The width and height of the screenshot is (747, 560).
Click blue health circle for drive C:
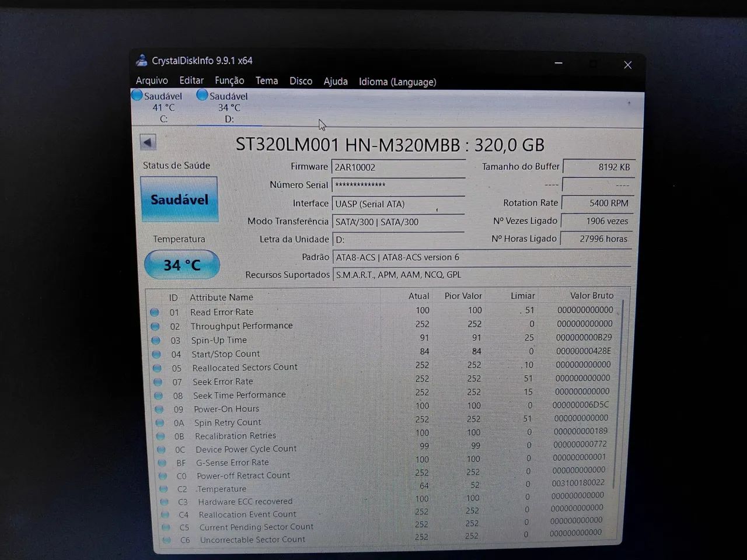coord(137,95)
